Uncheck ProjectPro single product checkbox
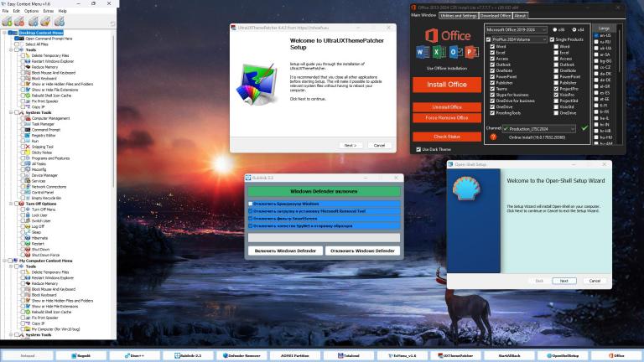 pos(556,89)
